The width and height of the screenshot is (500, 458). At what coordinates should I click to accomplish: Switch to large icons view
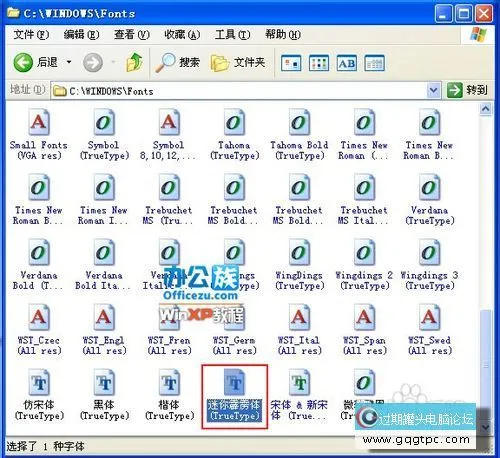[291, 63]
